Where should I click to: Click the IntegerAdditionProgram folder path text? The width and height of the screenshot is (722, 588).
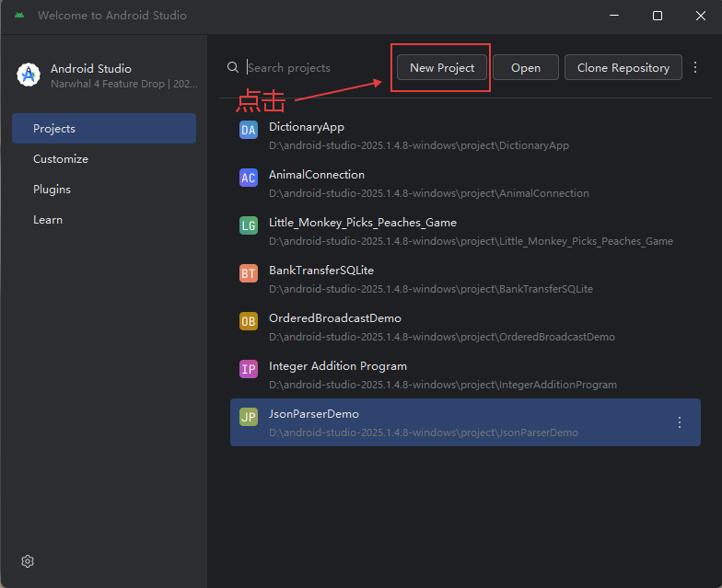[443, 385]
